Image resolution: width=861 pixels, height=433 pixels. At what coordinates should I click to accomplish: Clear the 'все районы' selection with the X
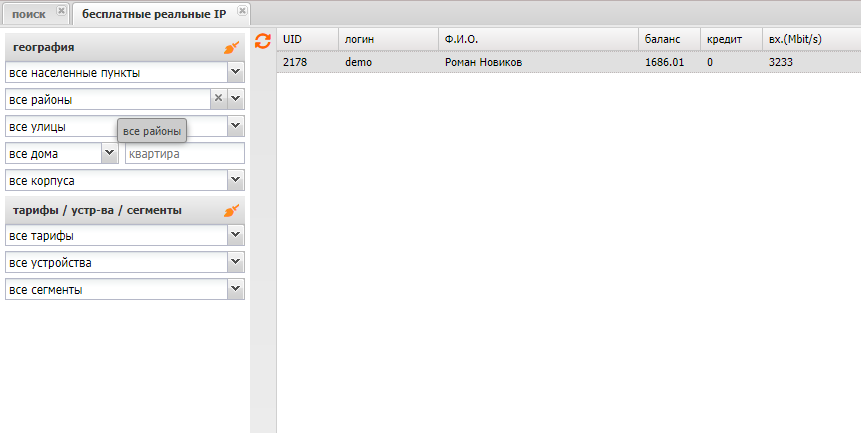(218, 99)
